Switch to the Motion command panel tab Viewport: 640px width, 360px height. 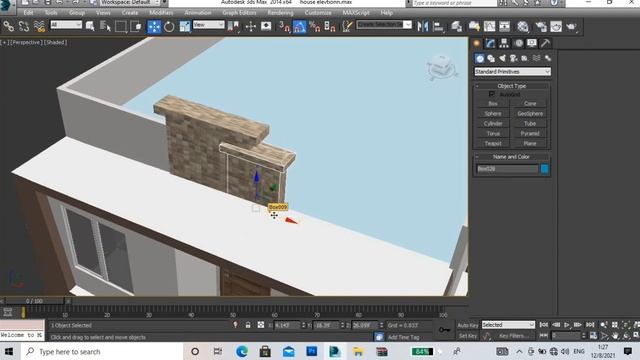[518, 43]
